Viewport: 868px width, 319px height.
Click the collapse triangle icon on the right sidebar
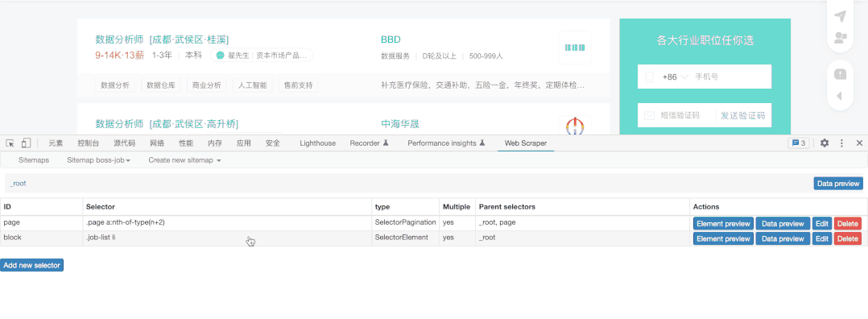[839, 96]
